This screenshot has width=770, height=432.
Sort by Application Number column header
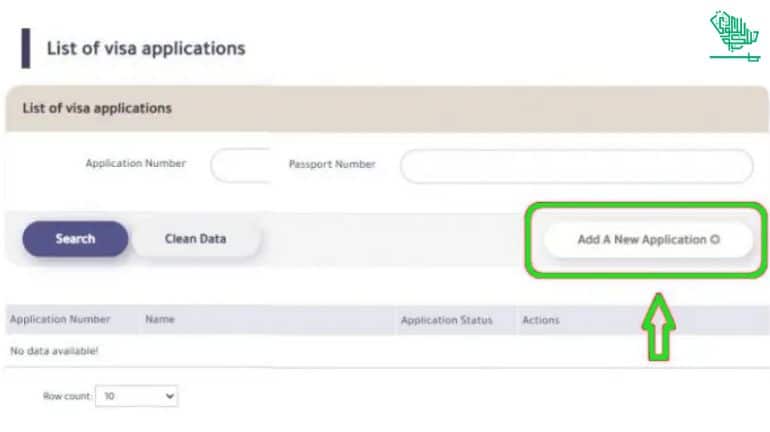[59, 320]
